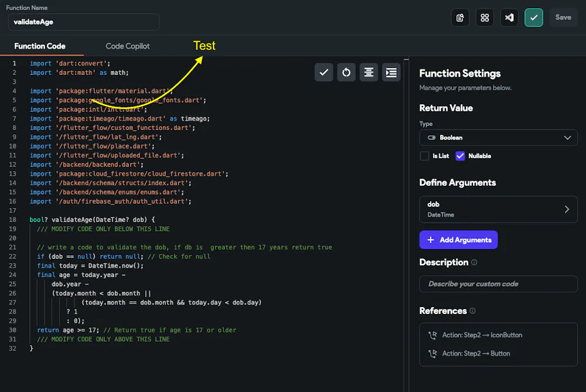586x392 pixels.
Task: Click the toggle icon beside Boolean type
Action: (432, 138)
